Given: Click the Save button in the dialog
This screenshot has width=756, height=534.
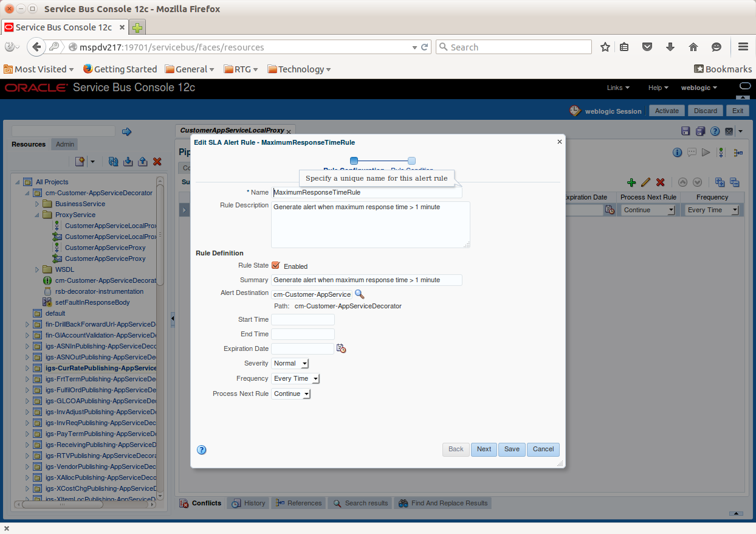Looking at the screenshot, I should click(x=512, y=449).
